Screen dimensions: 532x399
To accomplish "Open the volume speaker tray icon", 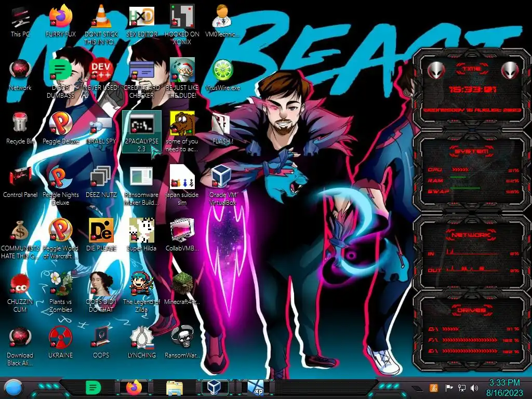I will (474, 388).
